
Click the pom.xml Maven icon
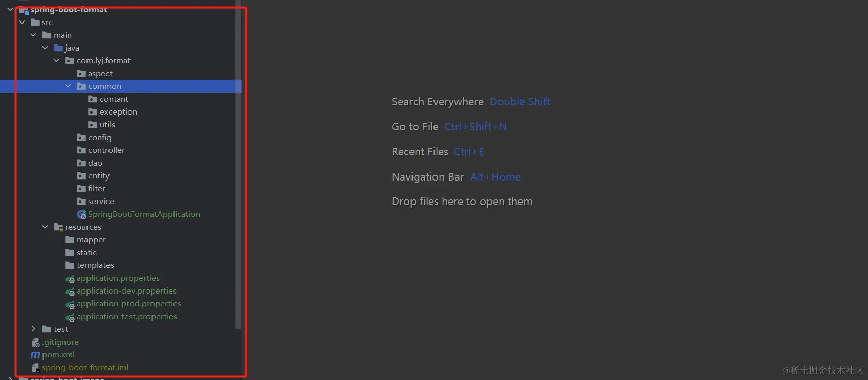35,355
